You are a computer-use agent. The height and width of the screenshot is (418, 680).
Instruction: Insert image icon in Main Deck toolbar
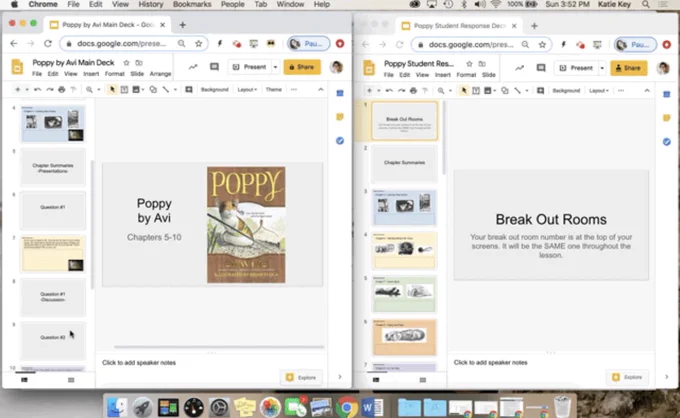136,90
